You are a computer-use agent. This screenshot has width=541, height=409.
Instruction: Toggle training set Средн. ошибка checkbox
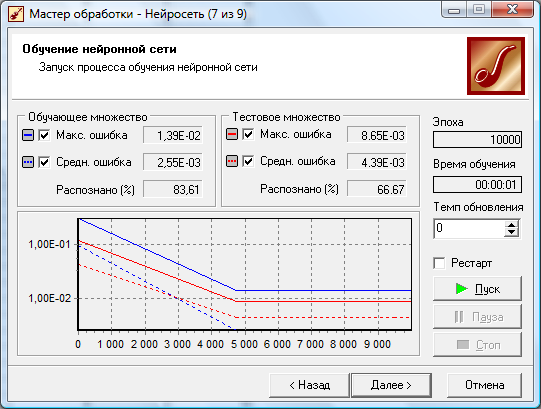[45, 162]
